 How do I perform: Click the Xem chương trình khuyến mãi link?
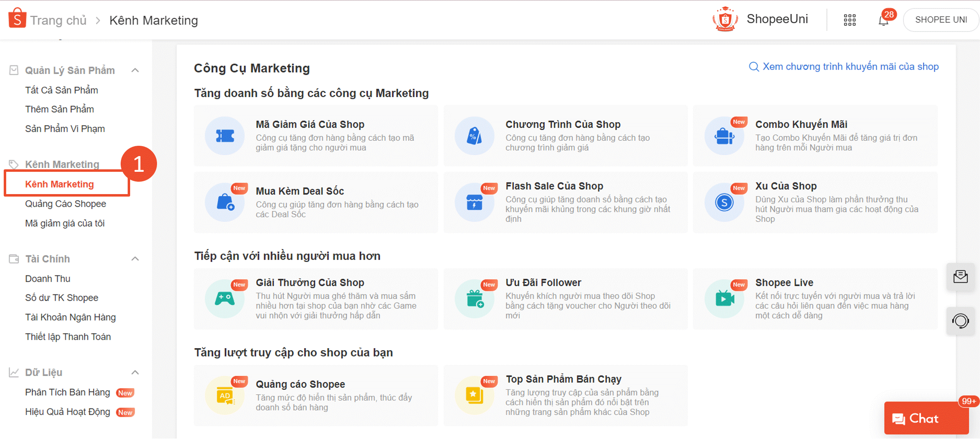pos(851,66)
